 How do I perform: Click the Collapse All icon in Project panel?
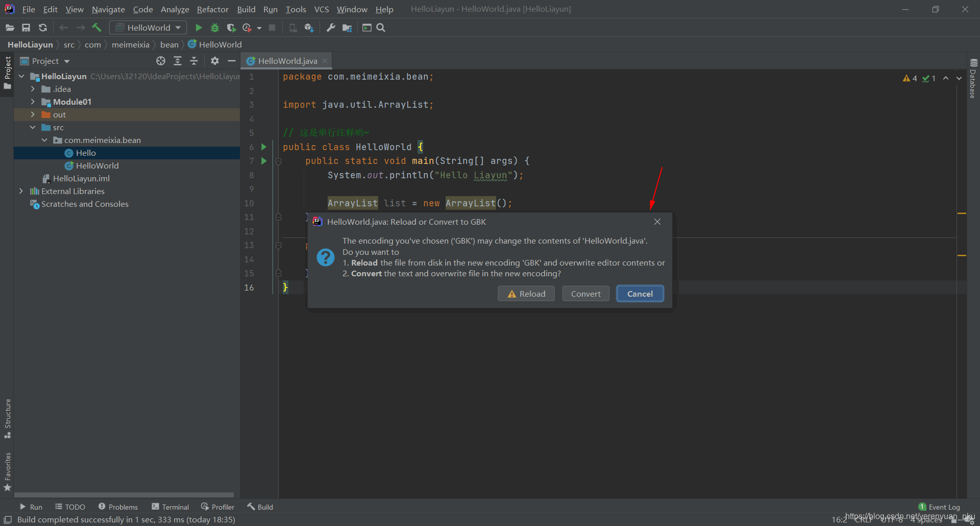(x=194, y=61)
